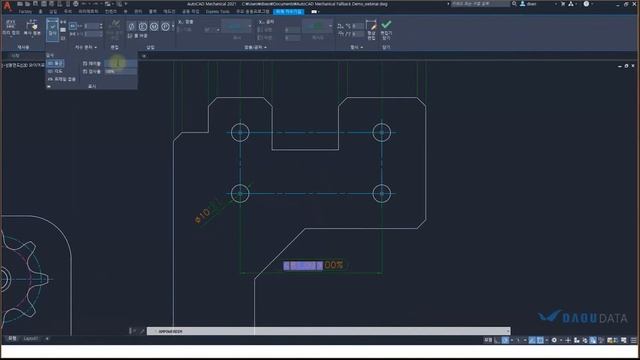640x360 pixels.
Task: Toggle the lower checkbox beside 100% field
Action: click(x=85, y=71)
